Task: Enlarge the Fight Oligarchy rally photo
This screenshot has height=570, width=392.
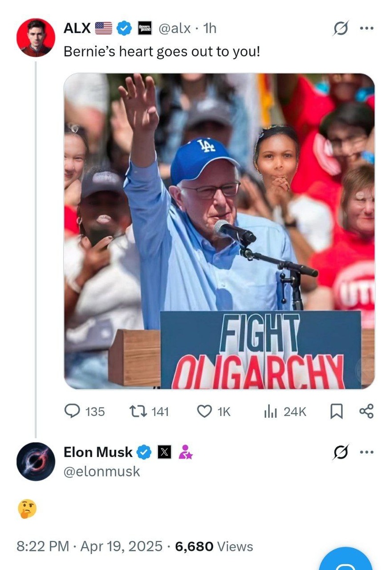Action: click(219, 231)
